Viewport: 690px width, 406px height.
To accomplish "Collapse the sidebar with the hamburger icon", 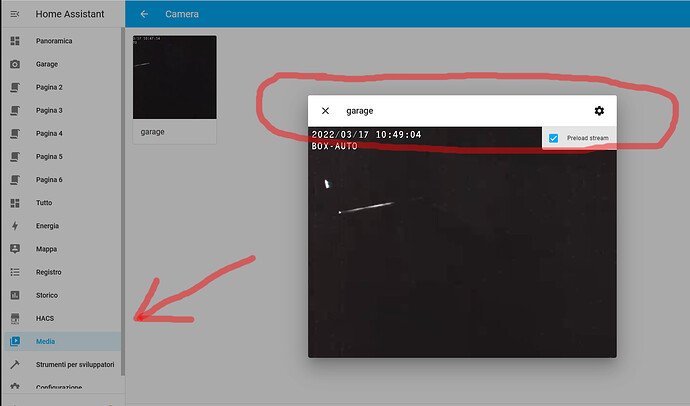I will pos(15,14).
